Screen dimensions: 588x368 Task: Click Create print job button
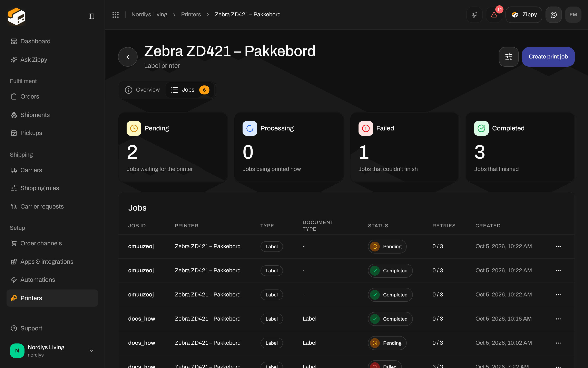548,57
